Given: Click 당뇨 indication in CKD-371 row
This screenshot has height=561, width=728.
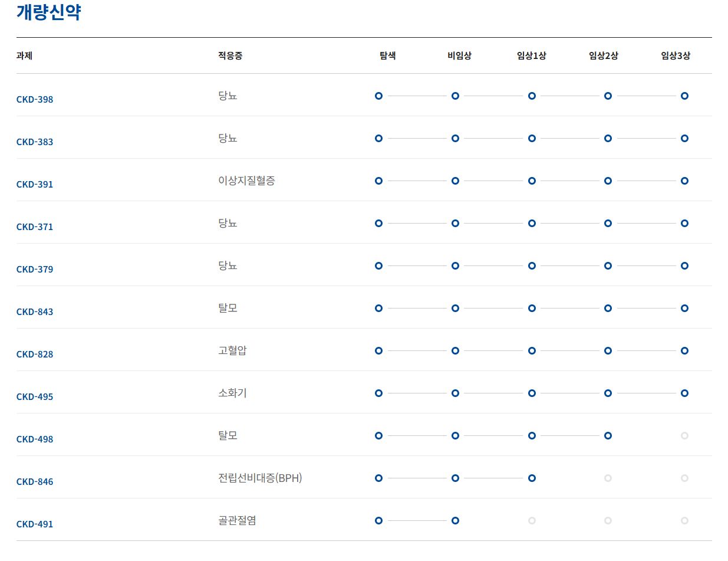Looking at the screenshot, I should (x=228, y=223).
